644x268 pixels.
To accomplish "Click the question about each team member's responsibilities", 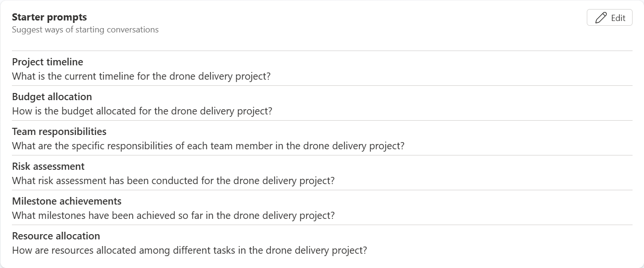I will (x=208, y=146).
